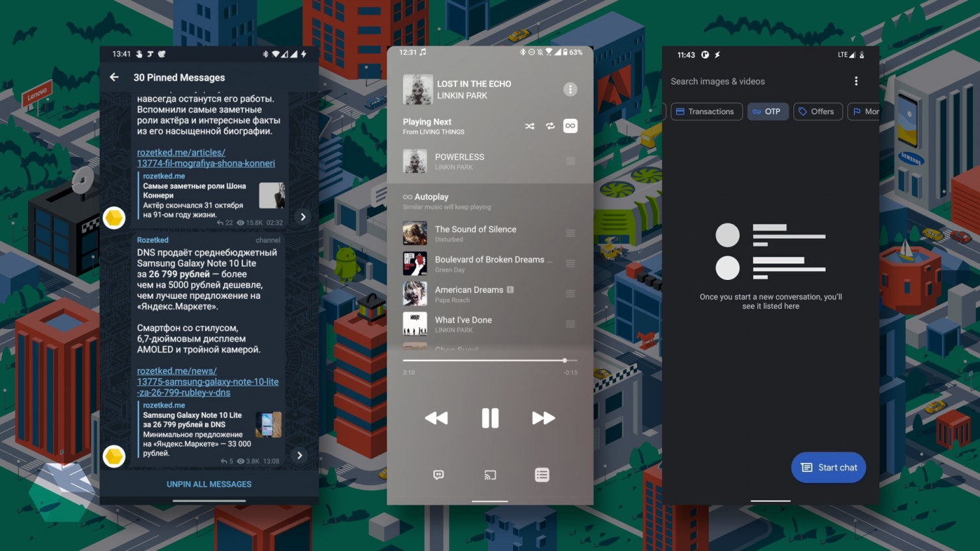This screenshot has height=551, width=980.
Task: Grab reorder handle for The Sound of Silence
Action: click(x=570, y=234)
